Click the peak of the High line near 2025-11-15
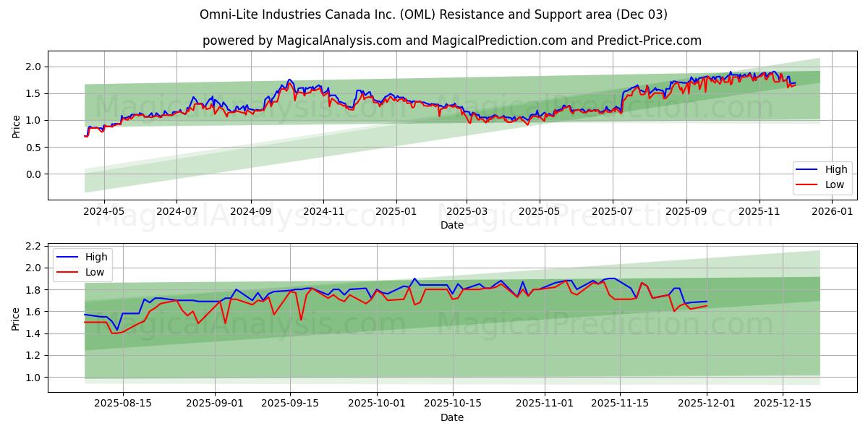 tap(611, 278)
